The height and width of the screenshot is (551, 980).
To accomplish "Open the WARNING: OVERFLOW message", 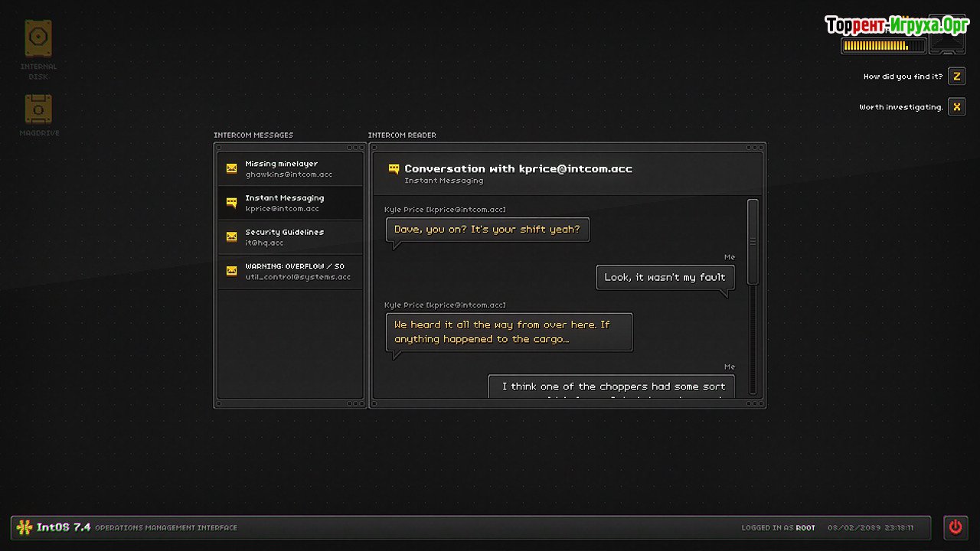I will [x=291, y=272].
